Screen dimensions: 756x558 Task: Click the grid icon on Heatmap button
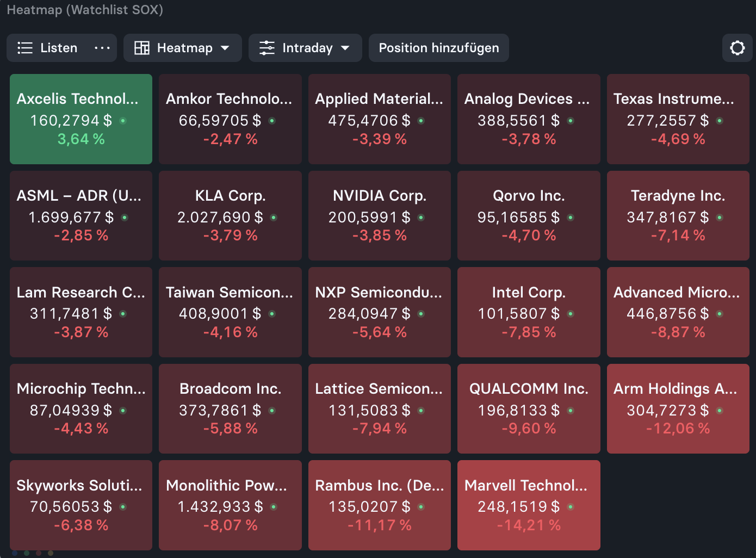(142, 48)
